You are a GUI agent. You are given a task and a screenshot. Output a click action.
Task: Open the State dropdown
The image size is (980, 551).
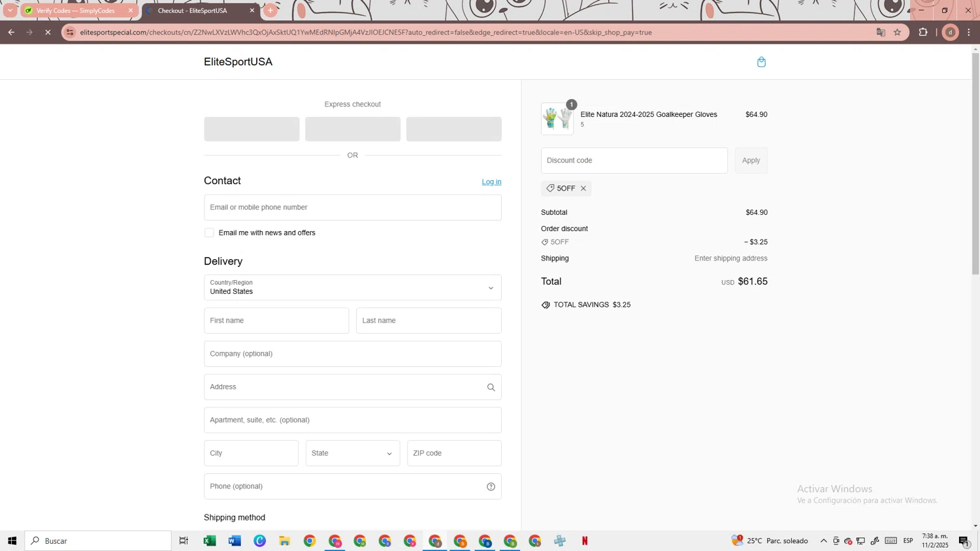coord(353,454)
